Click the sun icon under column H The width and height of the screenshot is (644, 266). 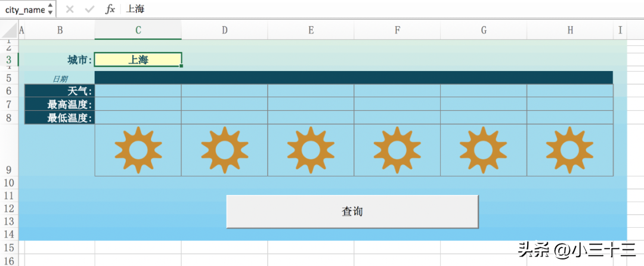(569, 150)
